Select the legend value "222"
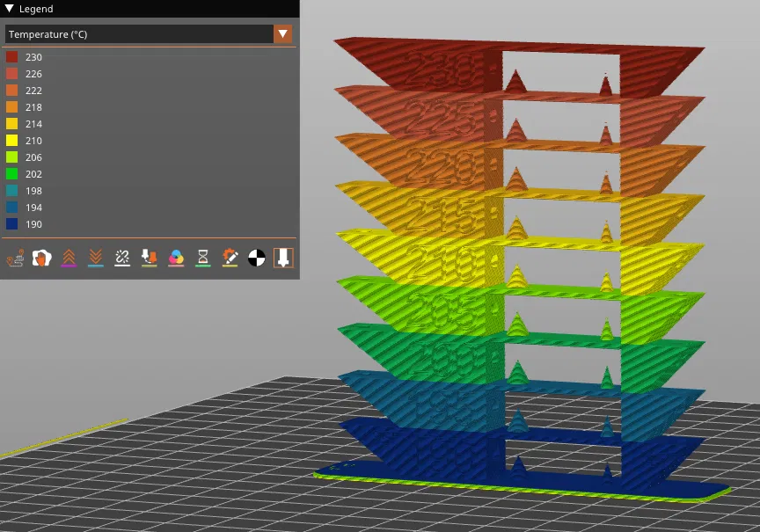The width and height of the screenshot is (760, 532). click(x=33, y=91)
